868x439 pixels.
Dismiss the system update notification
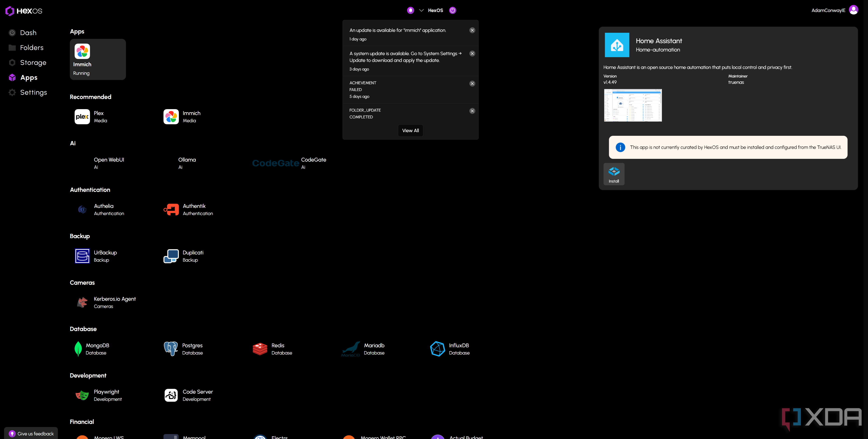coord(472,54)
